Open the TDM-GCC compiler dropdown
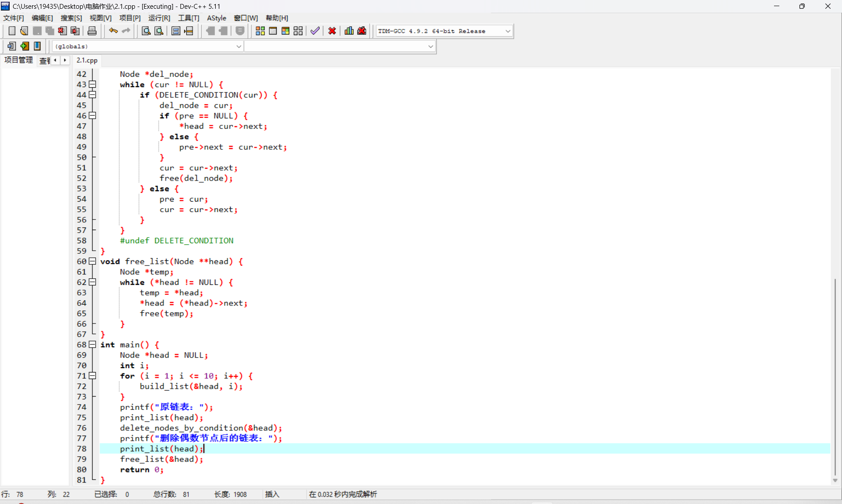This screenshot has height=504, width=842. (508, 31)
